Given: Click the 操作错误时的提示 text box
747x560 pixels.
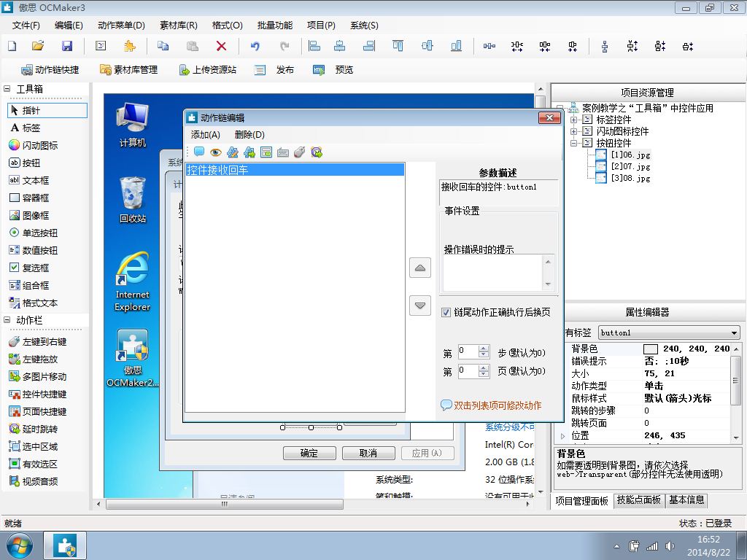Looking at the screenshot, I should point(494,273).
